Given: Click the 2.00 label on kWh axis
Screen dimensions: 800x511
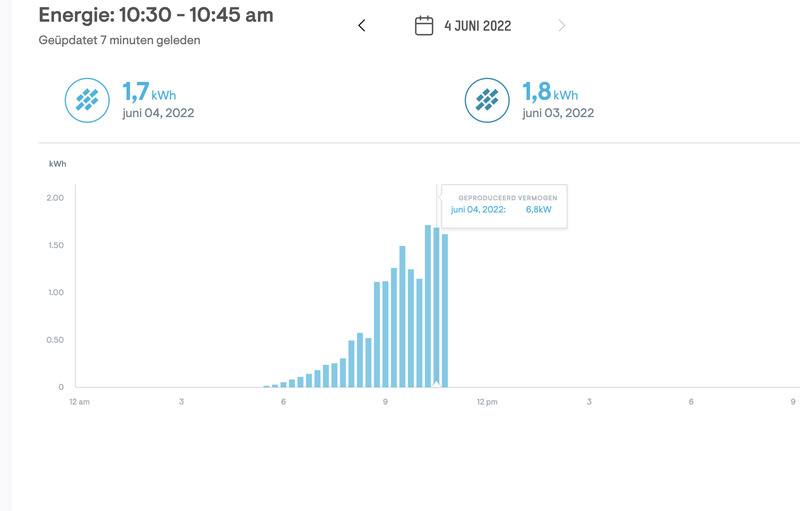Looking at the screenshot, I should click(54, 198).
